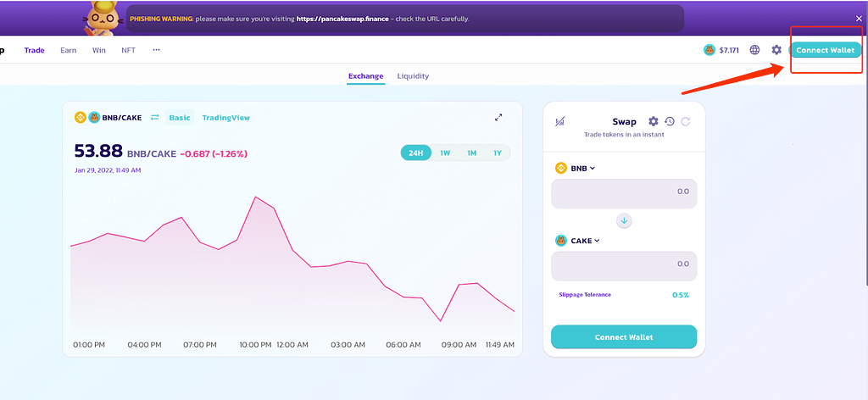Open the BNB token dropdown
This screenshot has width=868, height=400.
click(576, 168)
